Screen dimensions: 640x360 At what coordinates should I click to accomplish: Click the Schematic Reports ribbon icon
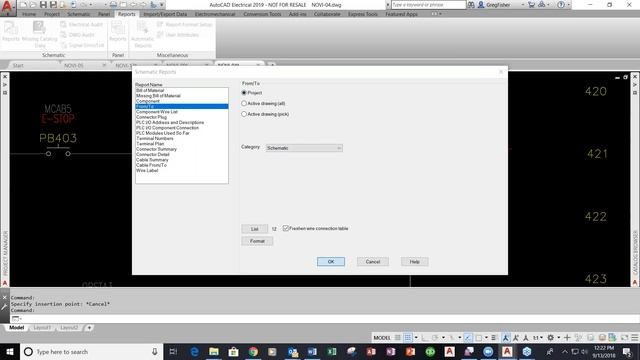11,31
